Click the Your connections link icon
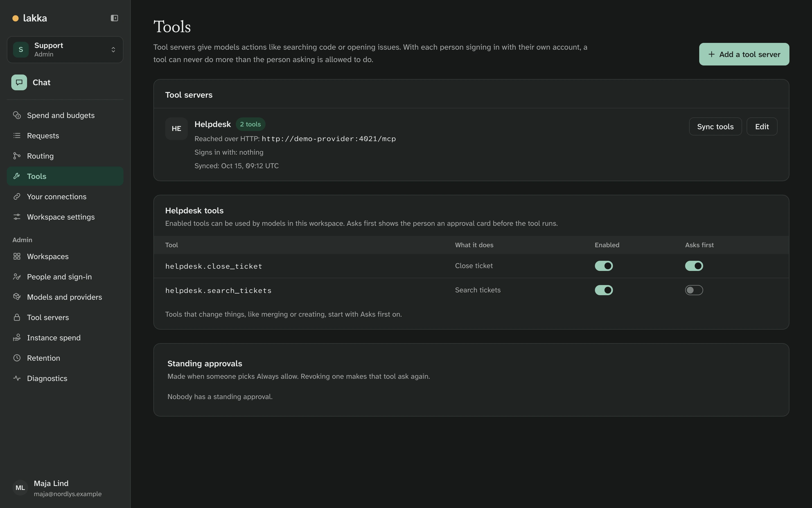812x508 pixels. click(17, 196)
